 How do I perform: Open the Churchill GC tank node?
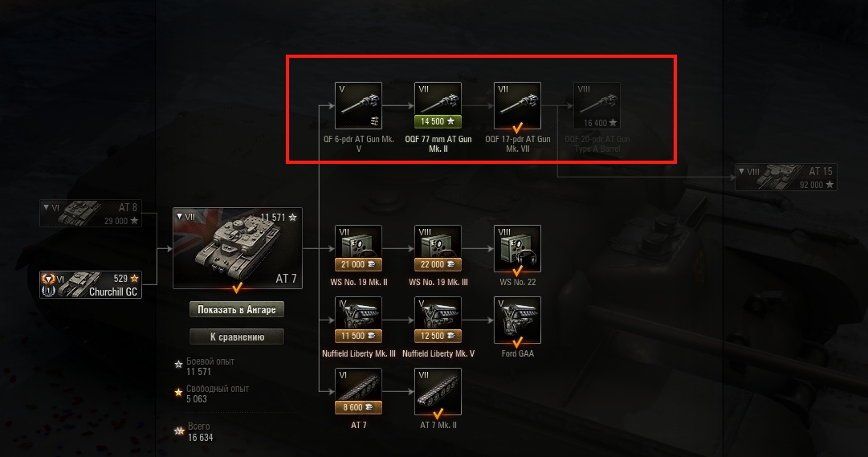coord(91,285)
